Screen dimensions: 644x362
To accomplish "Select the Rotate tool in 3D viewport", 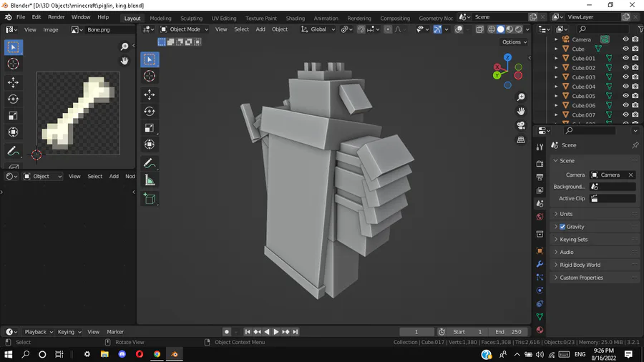I will point(150,111).
